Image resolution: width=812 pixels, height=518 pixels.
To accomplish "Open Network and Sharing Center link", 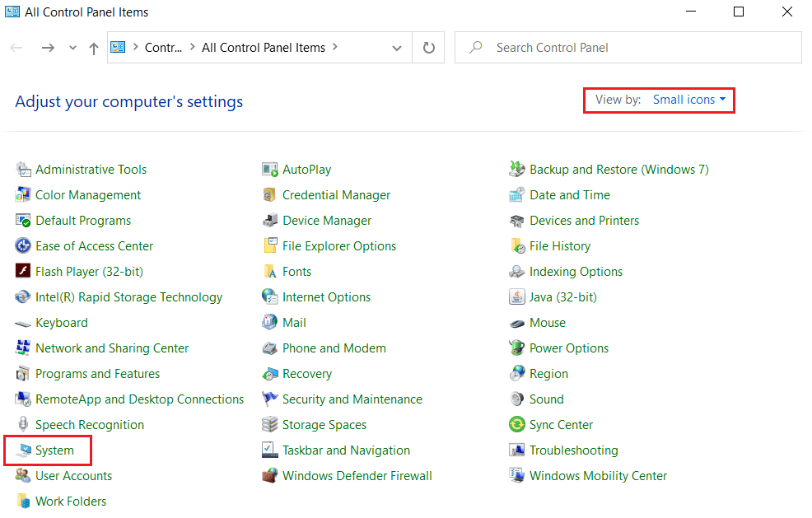I will 112,348.
